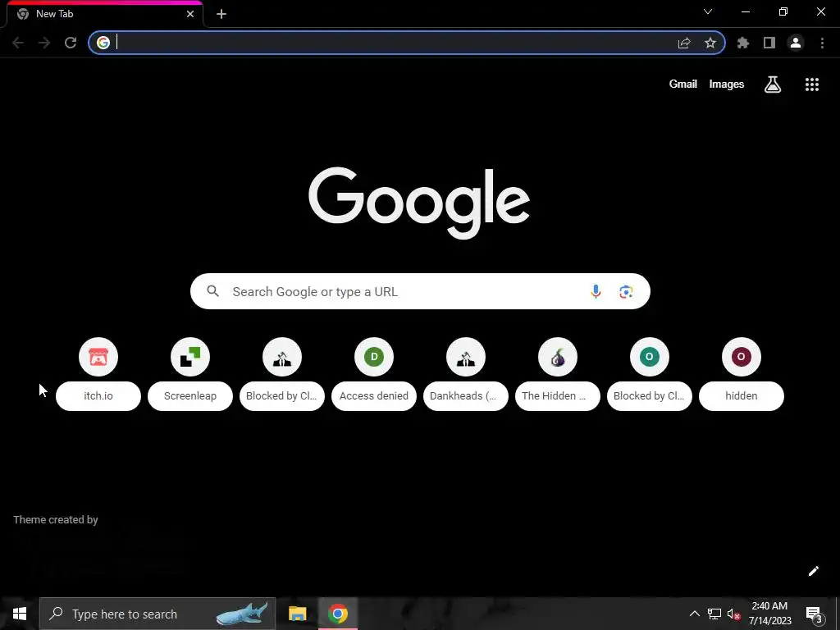840x630 pixels.
Task: Click the itch.io label
Action: [98, 396]
